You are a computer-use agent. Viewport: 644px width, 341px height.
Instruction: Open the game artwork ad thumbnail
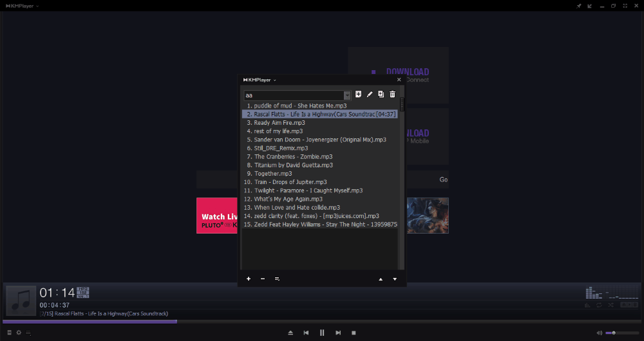(428, 216)
